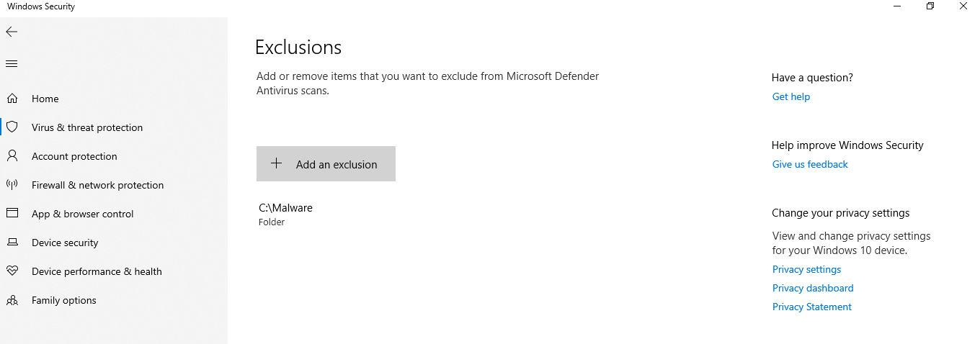Open App & browser control section
The image size is (980, 344).
click(114, 214)
